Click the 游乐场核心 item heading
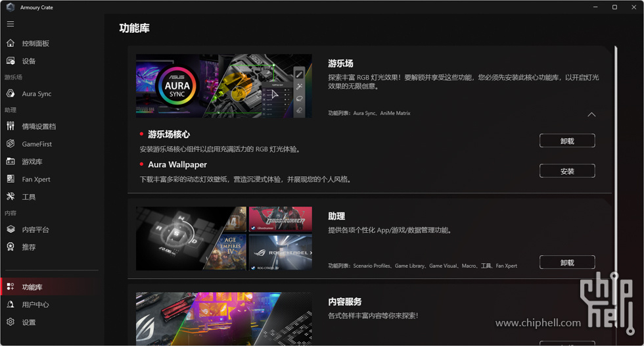Viewport: 644px width, 346px height. pyautogui.click(x=169, y=134)
